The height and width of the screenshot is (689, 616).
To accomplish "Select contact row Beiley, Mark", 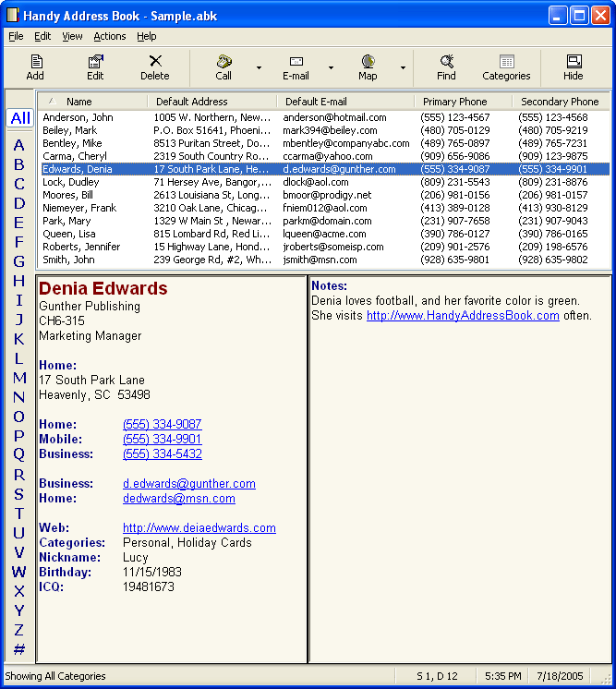I will coord(325,130).
